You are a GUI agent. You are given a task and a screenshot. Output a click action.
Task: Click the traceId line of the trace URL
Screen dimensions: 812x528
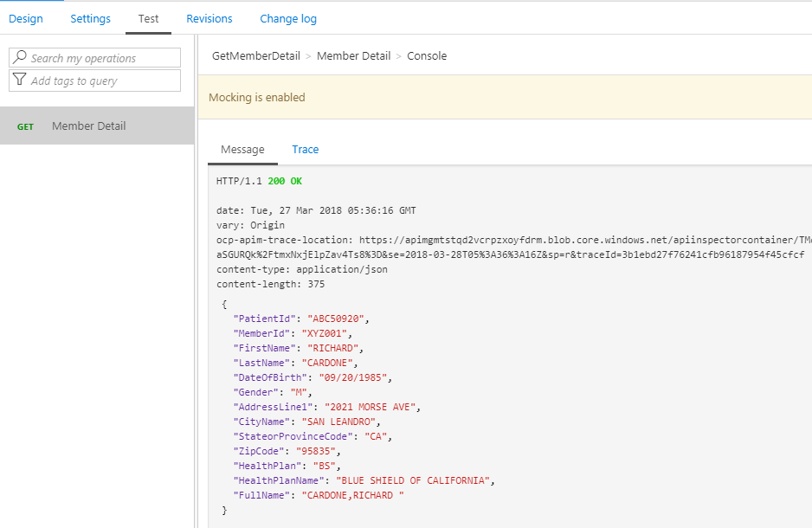coord(510,254)
